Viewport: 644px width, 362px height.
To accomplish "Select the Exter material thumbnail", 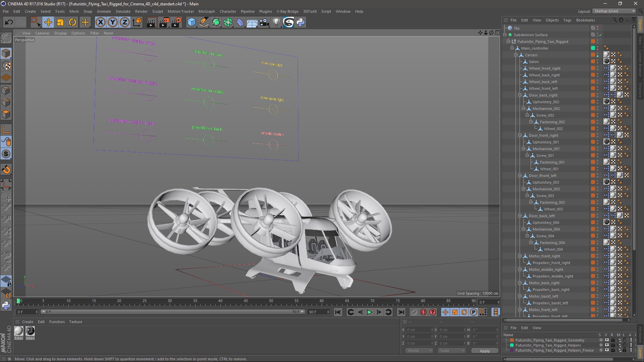I will 19,333.
